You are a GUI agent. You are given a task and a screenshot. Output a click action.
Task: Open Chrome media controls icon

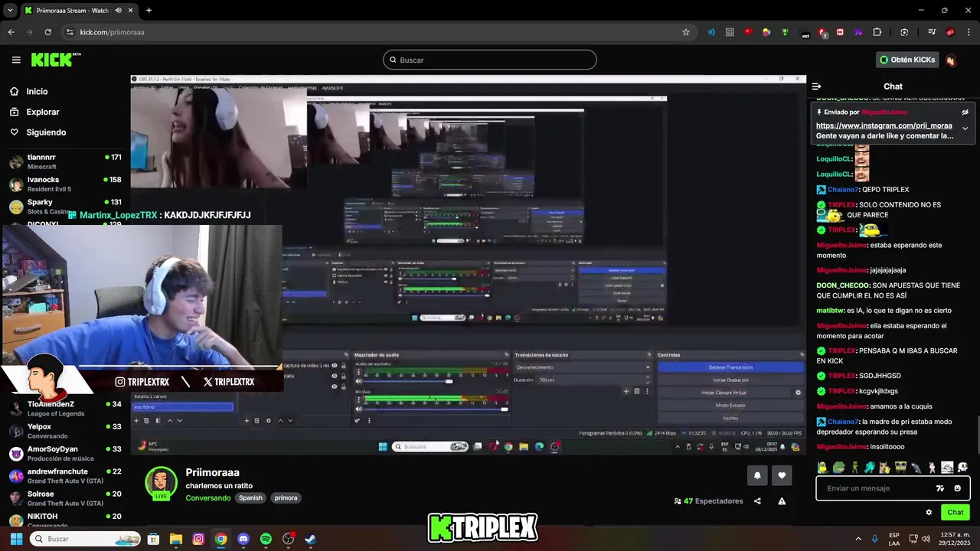pyautogui.click(x=932, y=32)
